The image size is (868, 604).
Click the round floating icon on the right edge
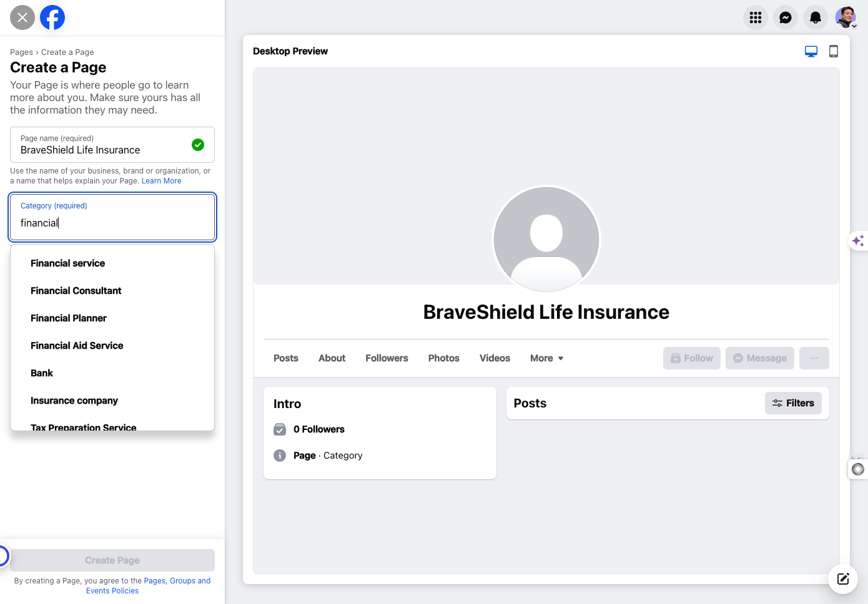(x=859, y=469)
